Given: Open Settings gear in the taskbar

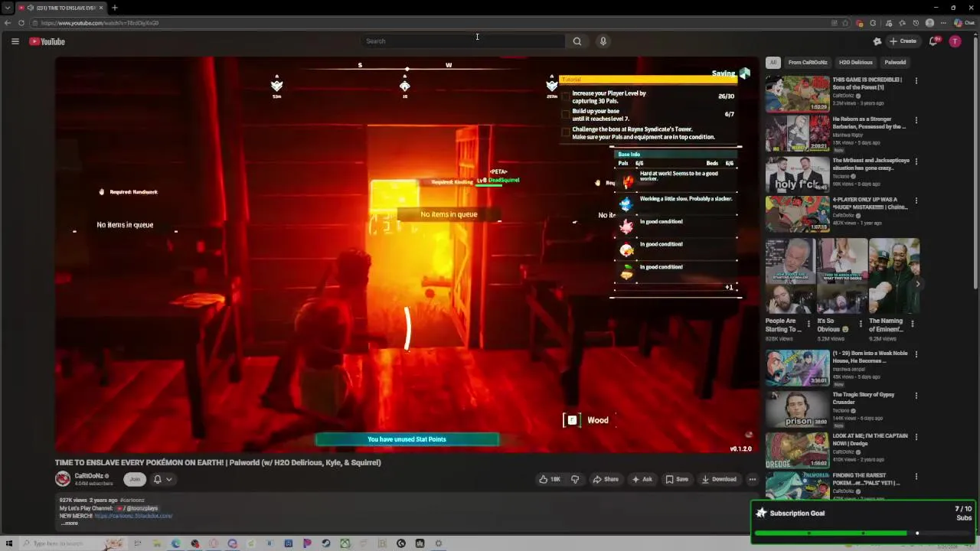Looking at the screenshot, I should (x=439, y=543).
